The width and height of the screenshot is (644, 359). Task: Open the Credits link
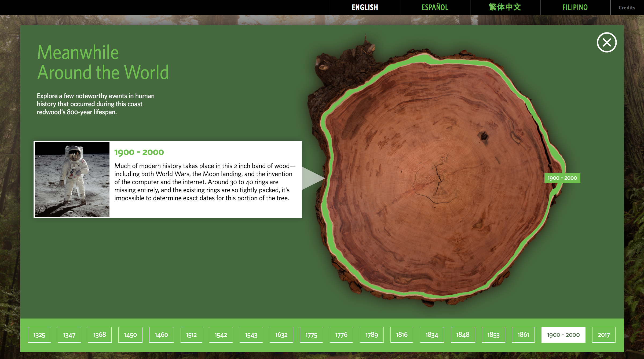click(x=627, y=8)
